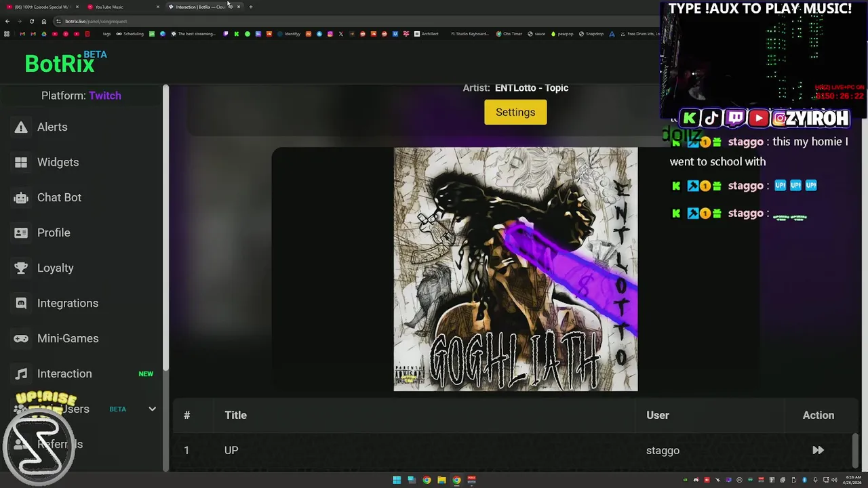Screen dimensions: 868x488
Task: Click the Profile card icon
Action: click(x=21, y=232)
